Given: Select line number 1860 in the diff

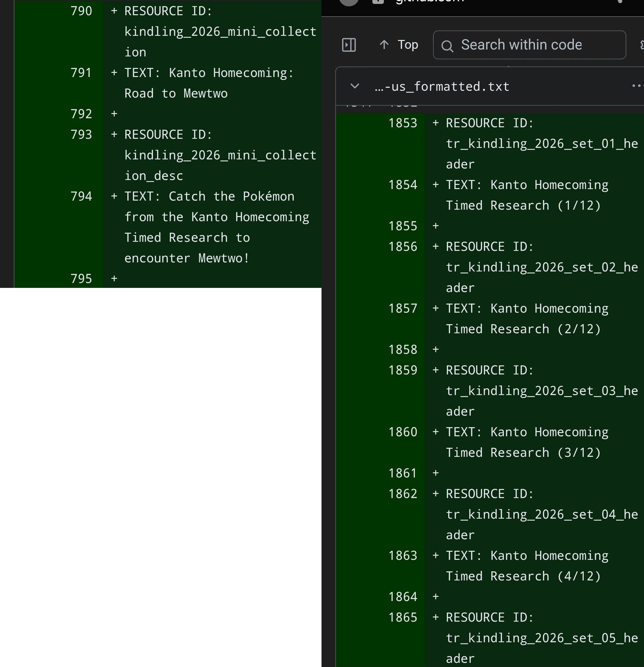Looking at the screenshot, I should [403, 432].
